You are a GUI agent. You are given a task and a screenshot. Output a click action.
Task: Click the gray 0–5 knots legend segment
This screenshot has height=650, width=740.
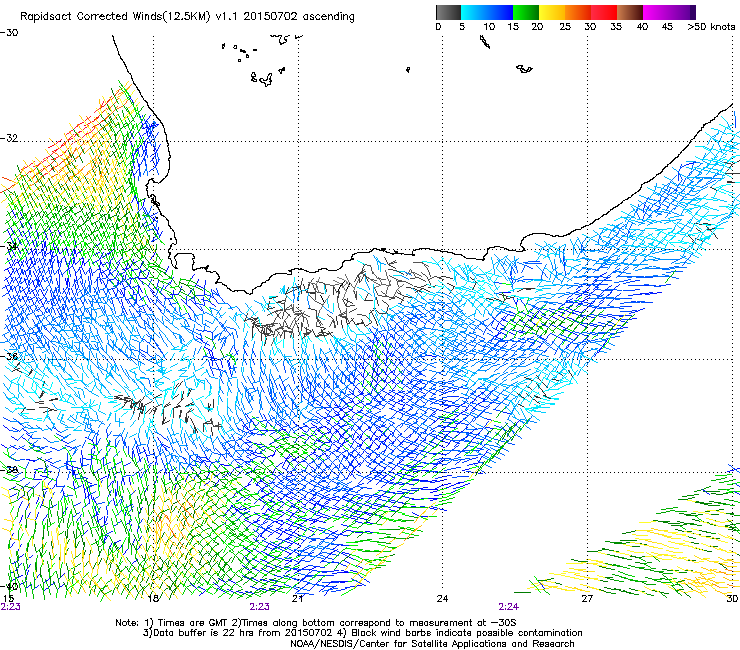tap(448, 12)
